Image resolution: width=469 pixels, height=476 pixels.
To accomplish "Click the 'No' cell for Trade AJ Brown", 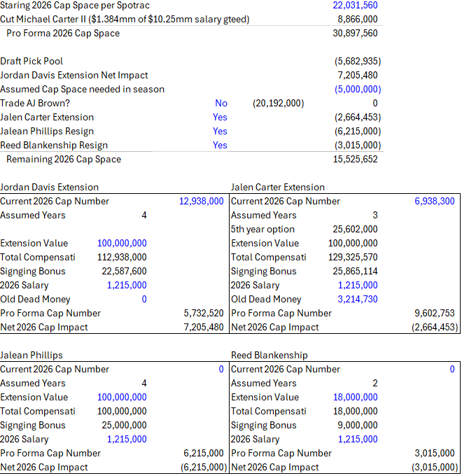I will (x=220, y=103).
